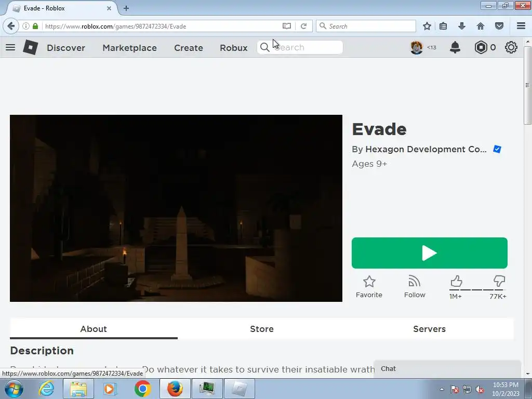Click the muted volume tray icon
Viewport: 532px width, 399px height.
[480, 389]
